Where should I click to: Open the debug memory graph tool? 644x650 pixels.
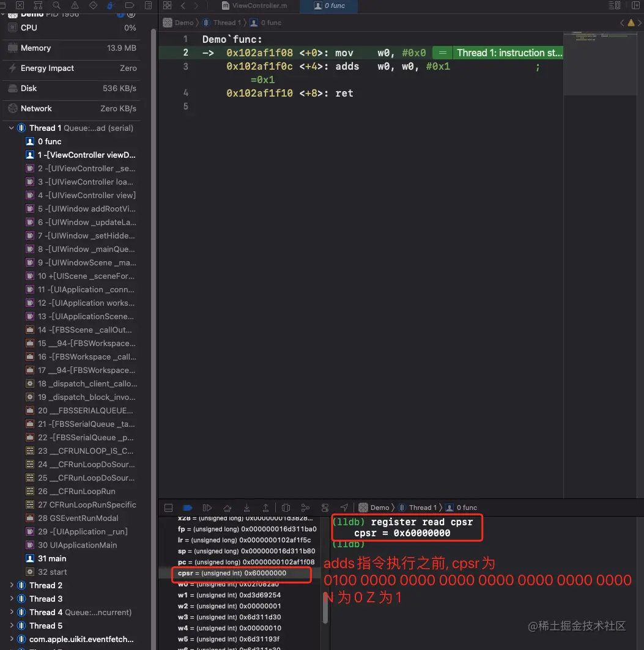coord(305,508)
